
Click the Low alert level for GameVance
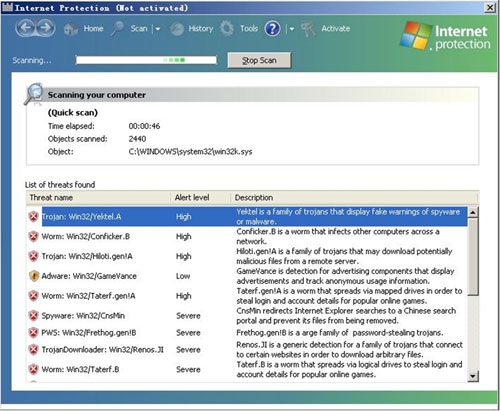[183, 276]
